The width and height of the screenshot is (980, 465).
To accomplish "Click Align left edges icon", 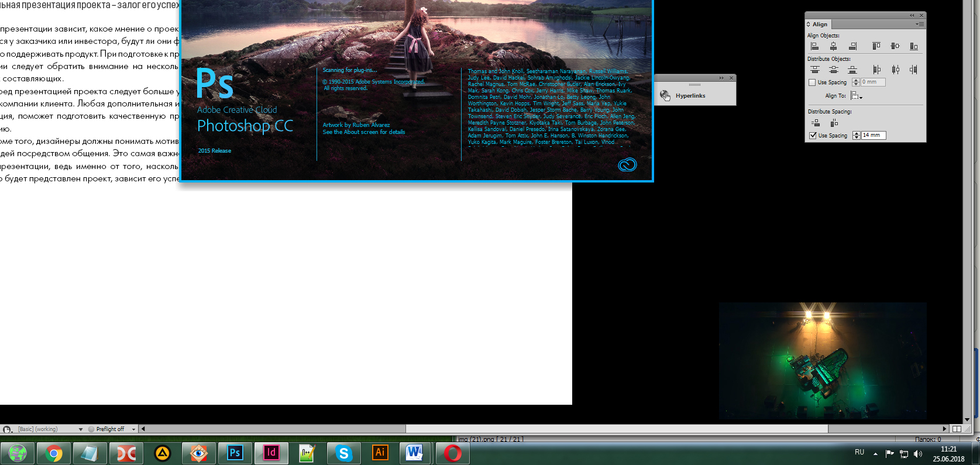I will pos(814,46).
